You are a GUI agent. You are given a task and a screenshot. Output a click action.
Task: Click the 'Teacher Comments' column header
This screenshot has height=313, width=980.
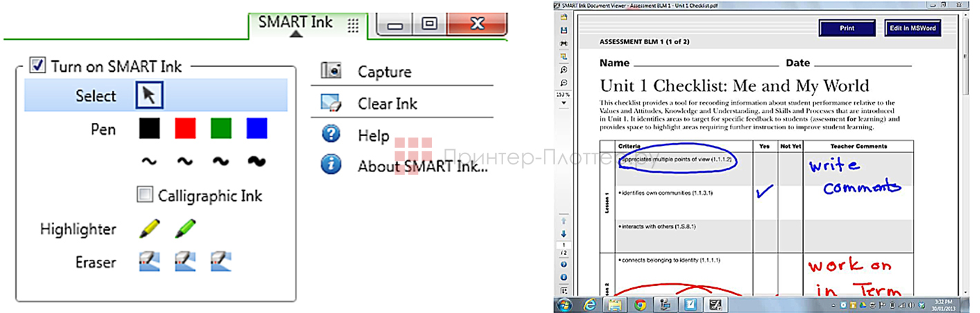[x=858, y=146]
